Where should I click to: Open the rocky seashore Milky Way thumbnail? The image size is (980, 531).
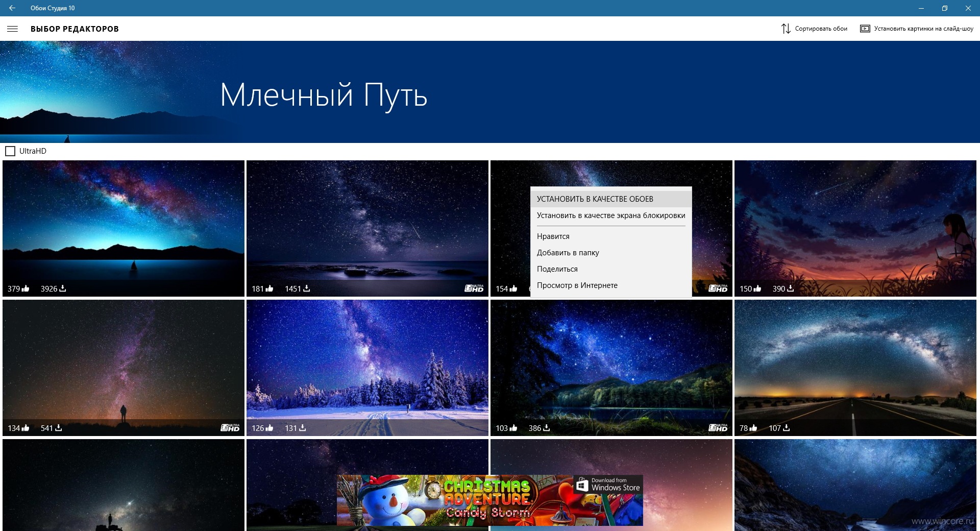(x=367, y=228)
